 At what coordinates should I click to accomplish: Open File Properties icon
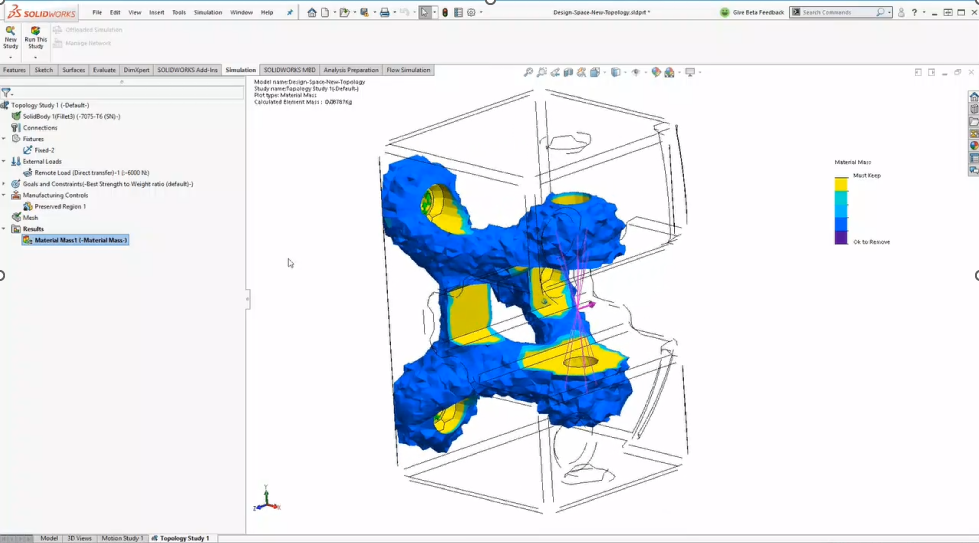[458, 12]
